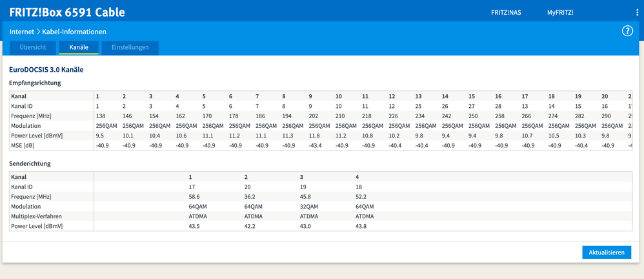Switch to the Übersicht tab
This screenshot has height=279, width=644.
tap(32, 47)
